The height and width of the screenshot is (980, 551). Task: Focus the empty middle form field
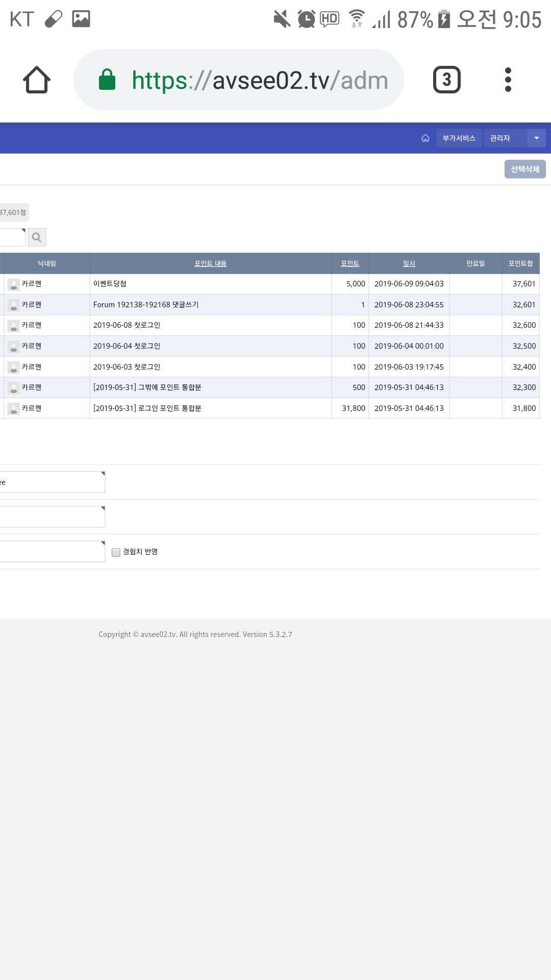tap(53, 517)
